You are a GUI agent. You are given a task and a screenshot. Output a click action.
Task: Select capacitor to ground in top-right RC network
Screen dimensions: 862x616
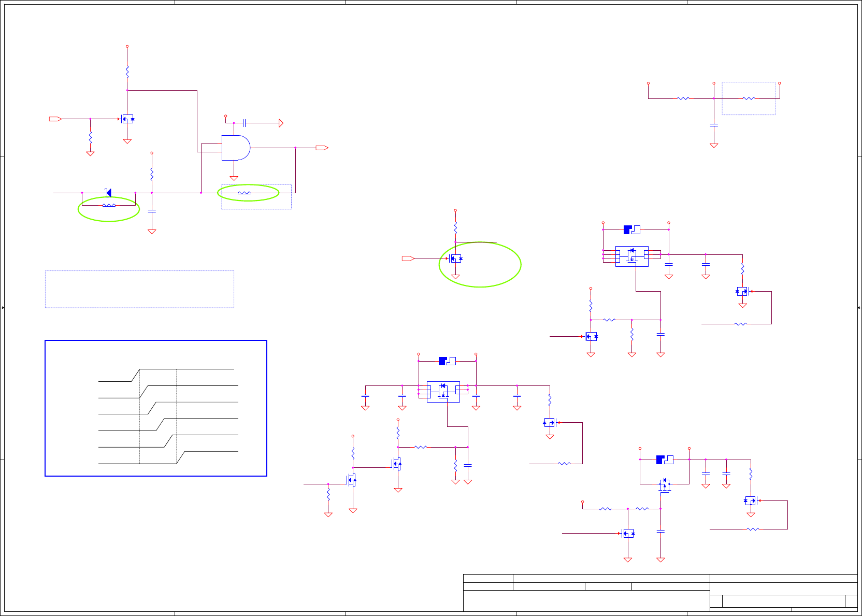click(x=714, y=125)
